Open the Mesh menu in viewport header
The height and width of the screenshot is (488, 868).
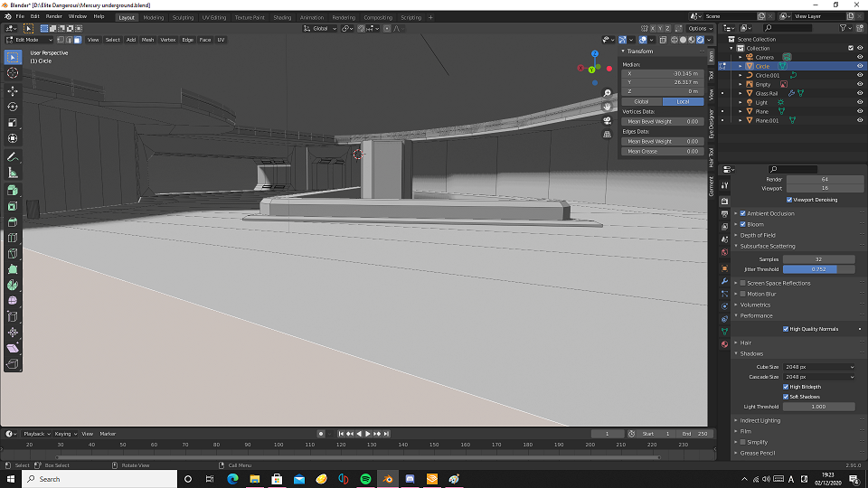[x=147, y=40]
